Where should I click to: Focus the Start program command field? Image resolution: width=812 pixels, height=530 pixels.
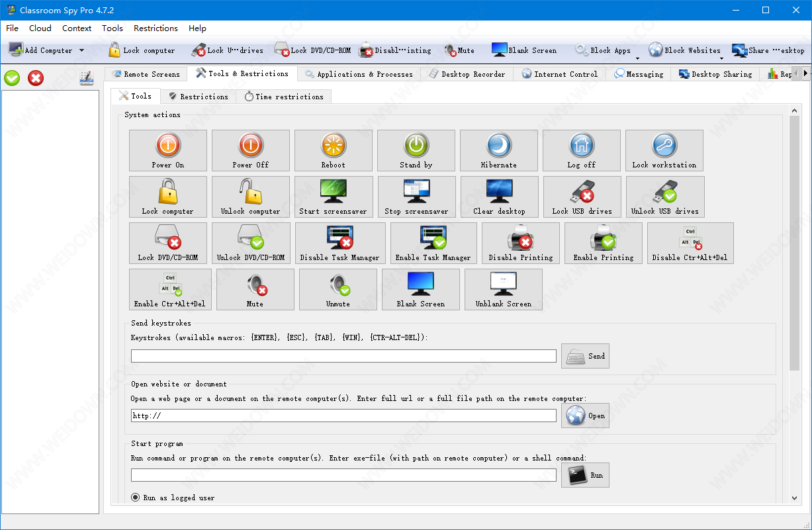343,475
